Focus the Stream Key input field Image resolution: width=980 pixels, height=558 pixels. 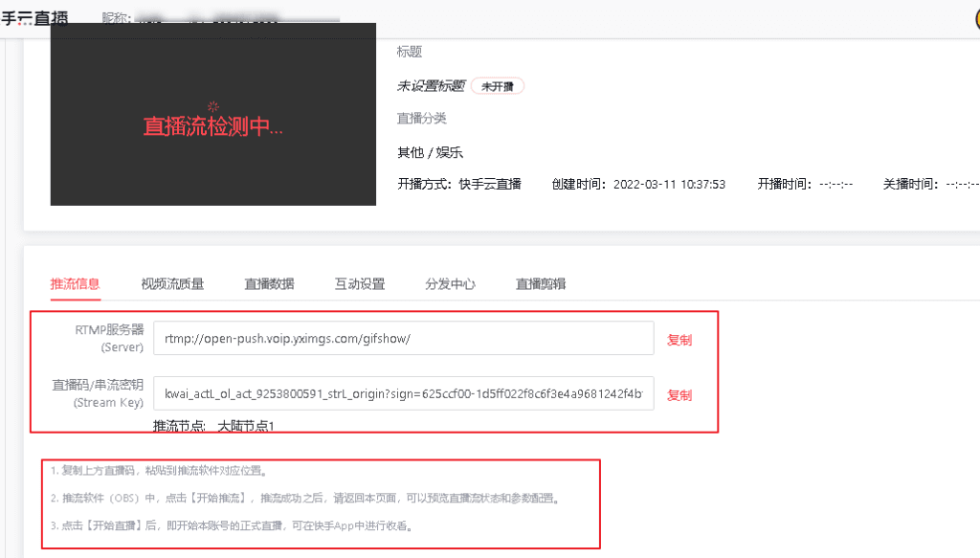pyautogui.click(x=403, y=393)
